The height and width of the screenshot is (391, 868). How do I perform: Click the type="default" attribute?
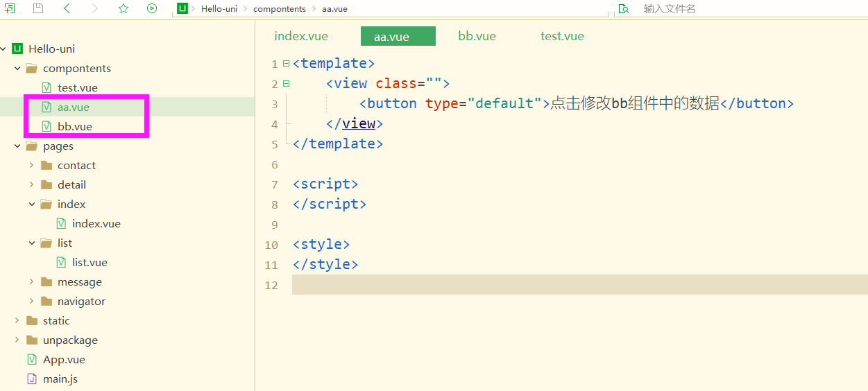point(483,103)
